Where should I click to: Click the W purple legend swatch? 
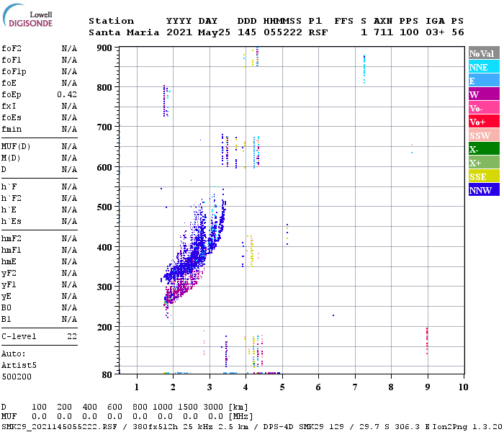(484, 94)
